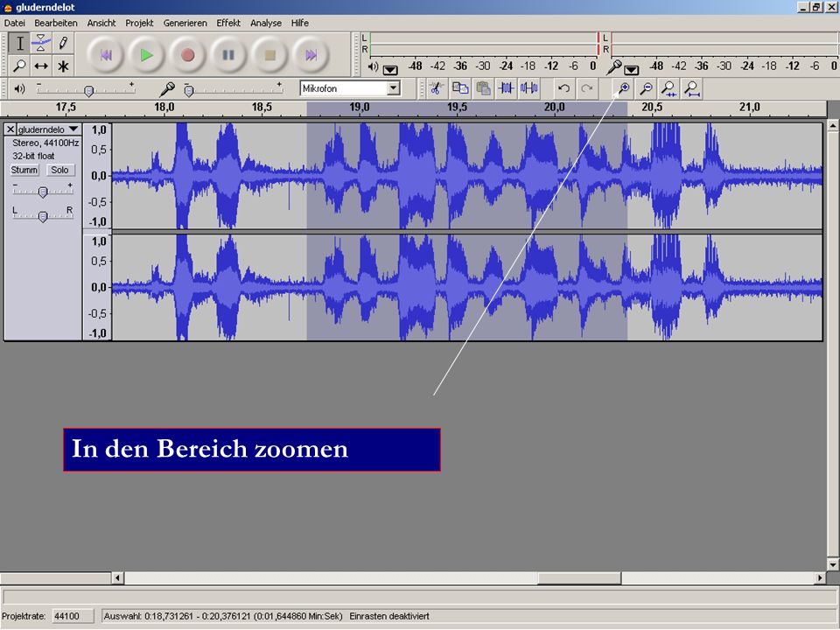Zoom in with the plus magnifier

[x=624, y=88]
